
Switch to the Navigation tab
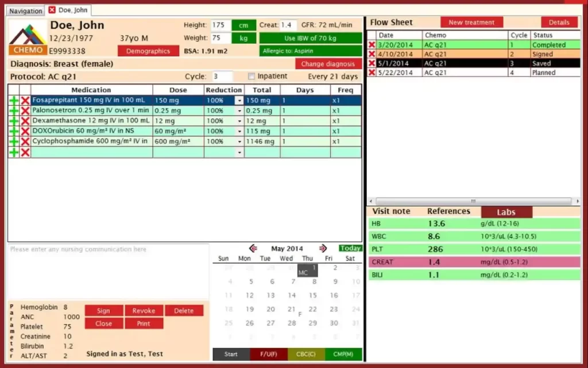[25, 10]
